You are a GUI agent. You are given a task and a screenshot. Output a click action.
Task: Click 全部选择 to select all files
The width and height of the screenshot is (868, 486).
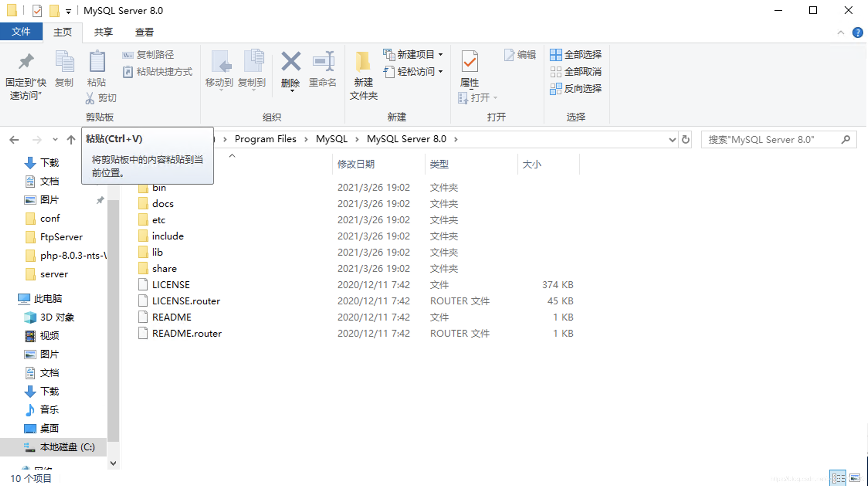coord(576,54)
